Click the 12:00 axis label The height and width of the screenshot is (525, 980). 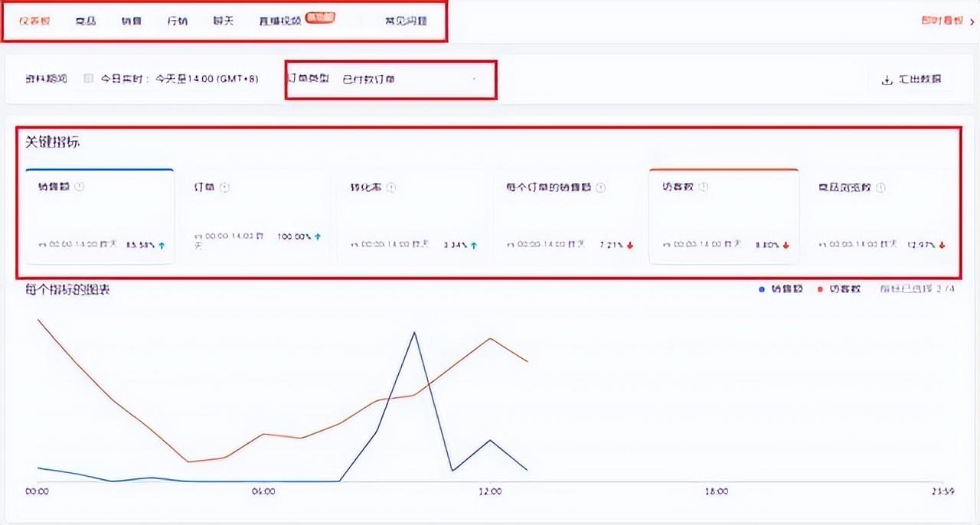click(x=490, y=491)
